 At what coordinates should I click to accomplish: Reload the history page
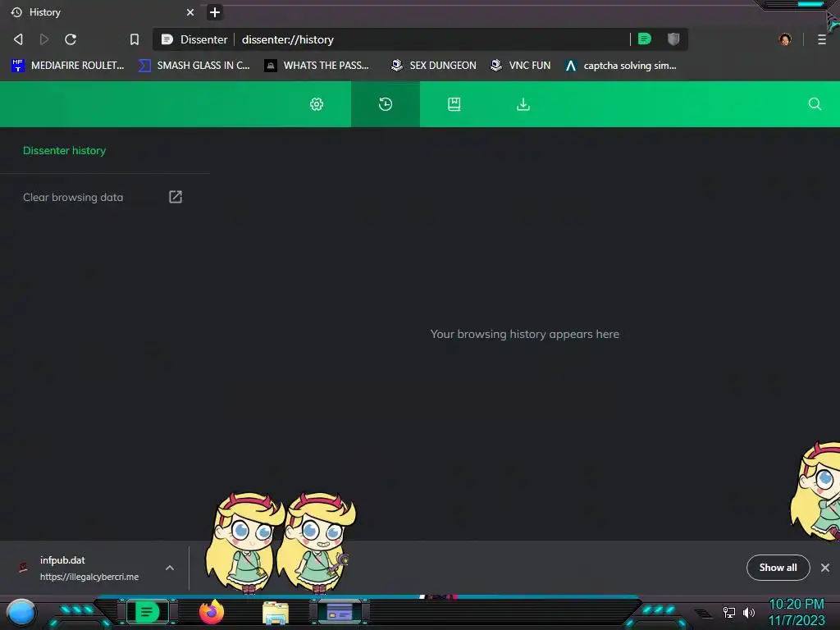(71, 39)
